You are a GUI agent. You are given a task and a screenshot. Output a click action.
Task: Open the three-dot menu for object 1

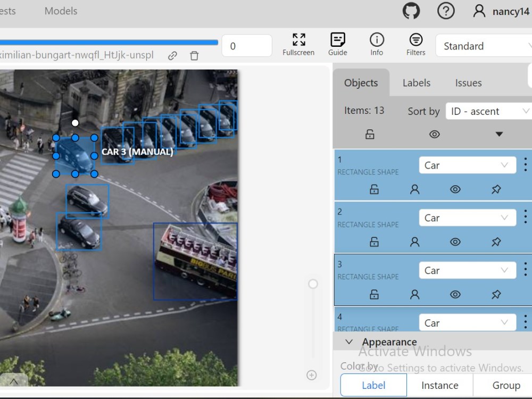[525, 164]
